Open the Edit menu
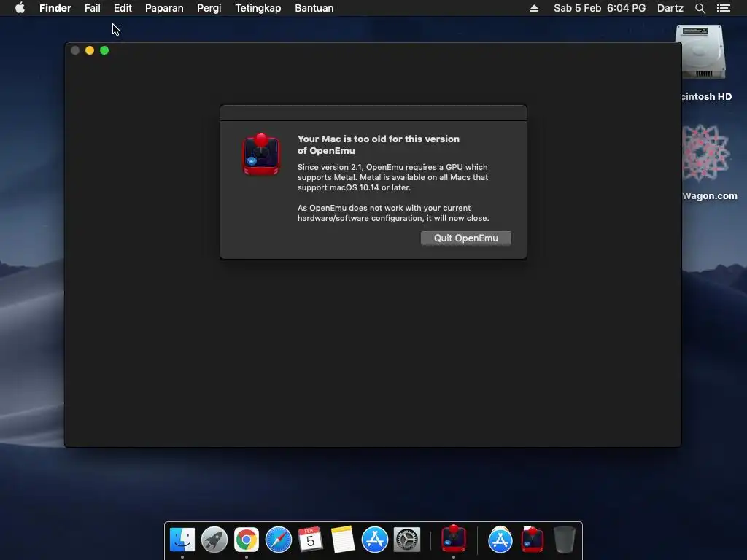Viewport: 747px width, 560px height. (123, 8)
